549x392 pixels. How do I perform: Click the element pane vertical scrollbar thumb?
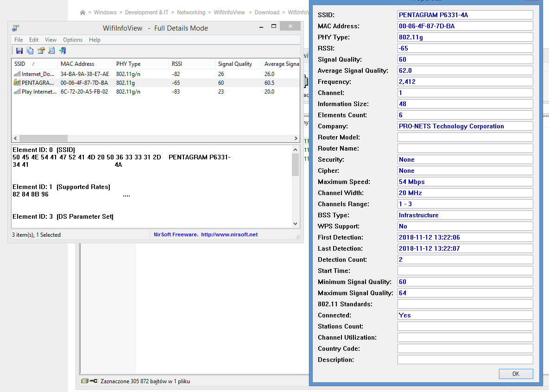click(295, 164)
